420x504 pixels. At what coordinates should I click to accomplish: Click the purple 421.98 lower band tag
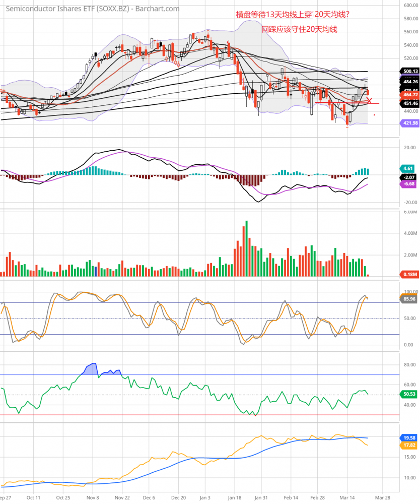coord(408,123)
